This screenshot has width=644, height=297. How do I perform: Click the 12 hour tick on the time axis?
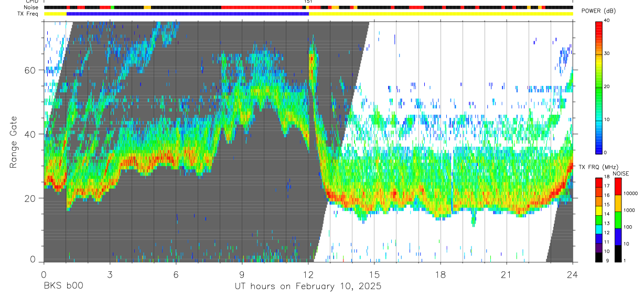pos(308,274)
